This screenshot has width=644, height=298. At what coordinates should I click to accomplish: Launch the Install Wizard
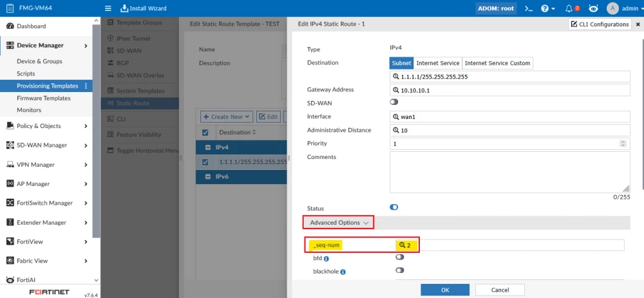[x=144, y=8]
